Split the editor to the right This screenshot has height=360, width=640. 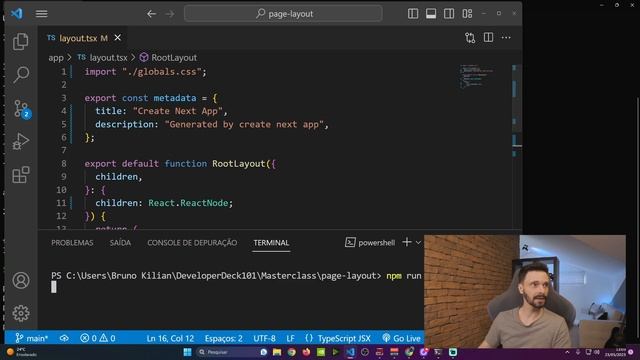(488, 38)
